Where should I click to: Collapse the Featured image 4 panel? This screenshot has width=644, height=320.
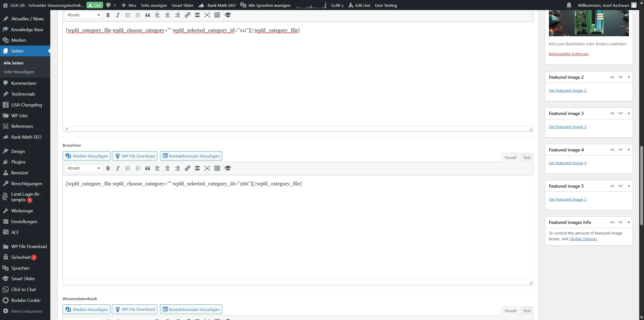point(629,150)
